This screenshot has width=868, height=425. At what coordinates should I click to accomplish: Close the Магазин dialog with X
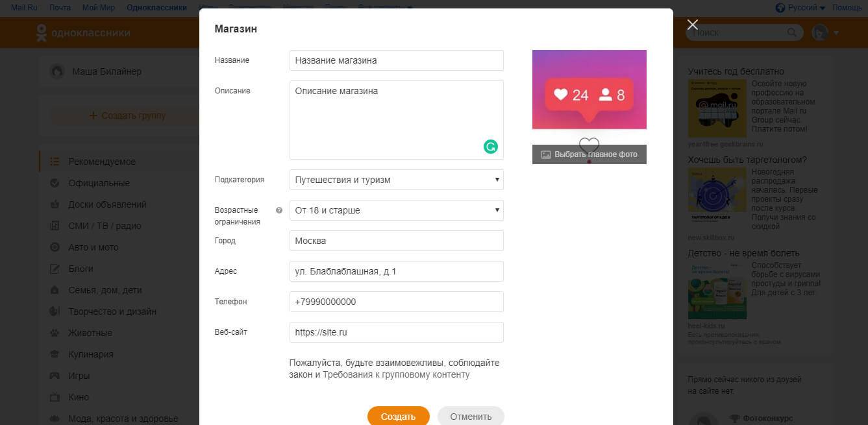pyautogui.click(x=692, y=25)
